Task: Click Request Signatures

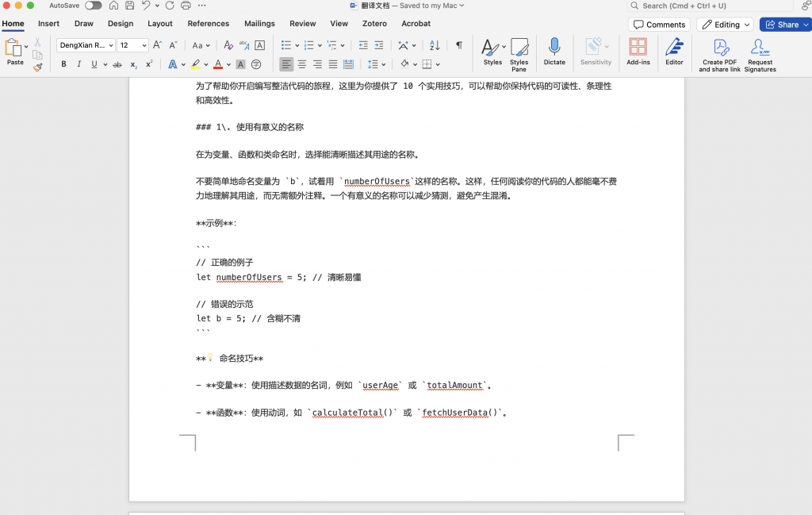Action: (760, 55)
